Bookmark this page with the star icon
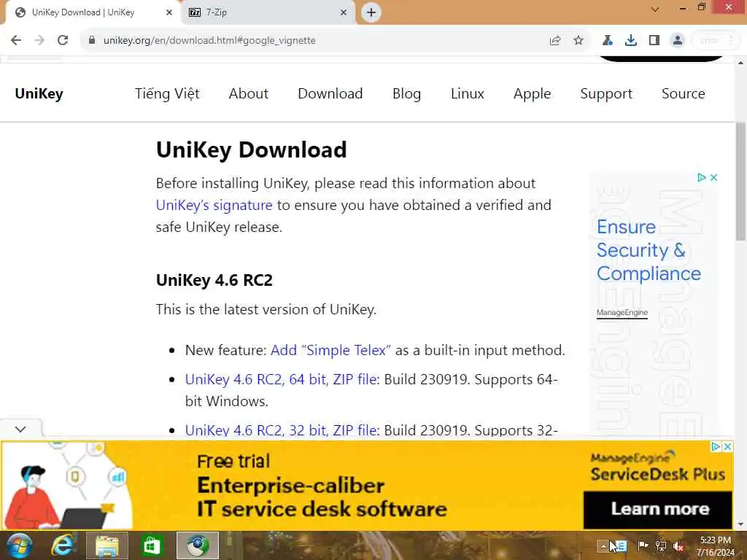Image resolution: width=747 pixels, height=560 pixels. pos(578,41)
